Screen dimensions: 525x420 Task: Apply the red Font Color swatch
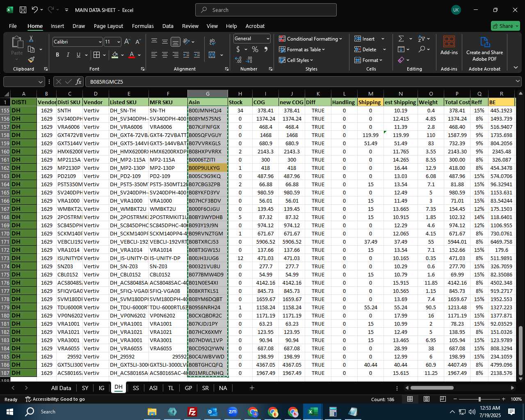click(x=132, y=55)
